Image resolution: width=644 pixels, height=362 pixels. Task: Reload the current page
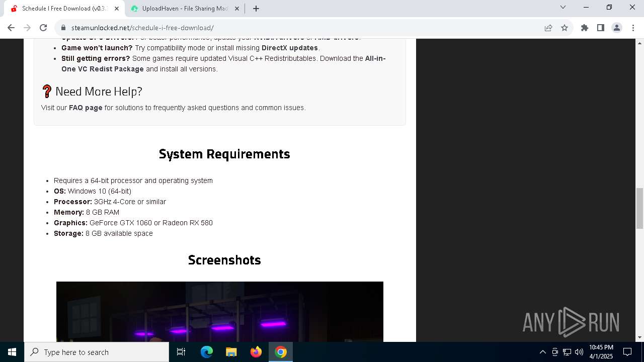pyautogui.click(x=43, y=28)
